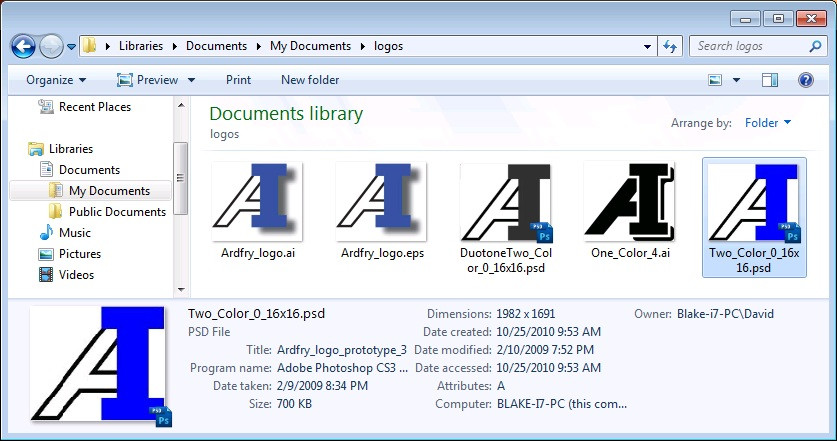Open the address bar history dropdown
837x441 pixels.
pyautogui.click(x=647, y=46)
